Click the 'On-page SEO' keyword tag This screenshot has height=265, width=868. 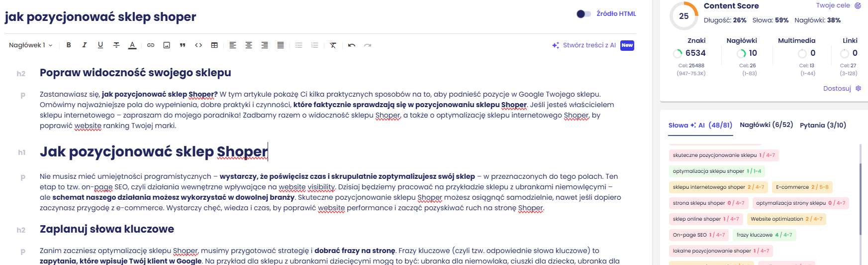(x=698, y=235)
